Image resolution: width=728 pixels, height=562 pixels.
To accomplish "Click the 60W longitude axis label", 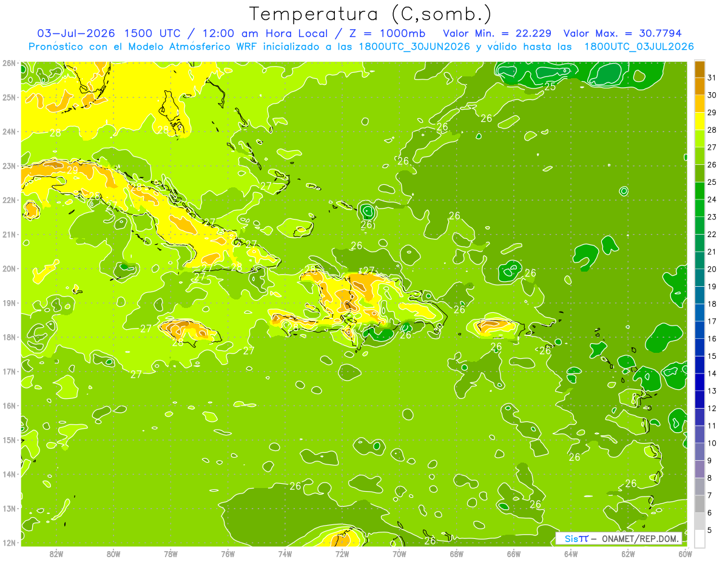I will [x=685, y=554].
